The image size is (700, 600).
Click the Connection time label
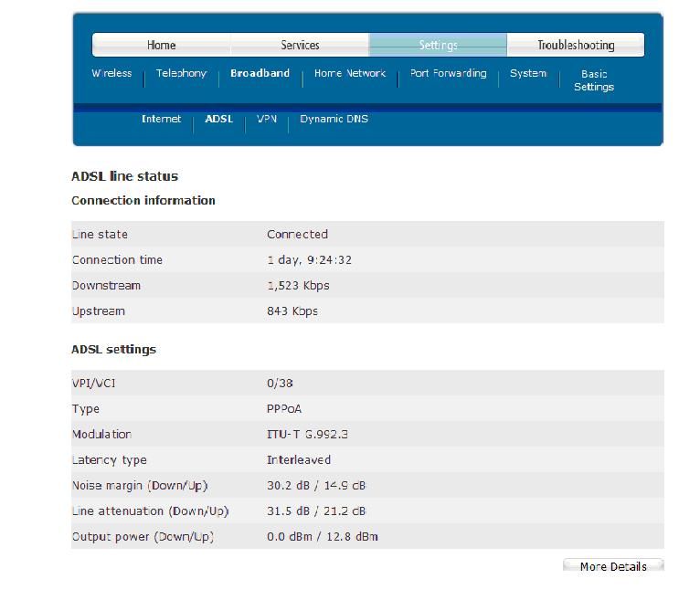coord(117,259)
